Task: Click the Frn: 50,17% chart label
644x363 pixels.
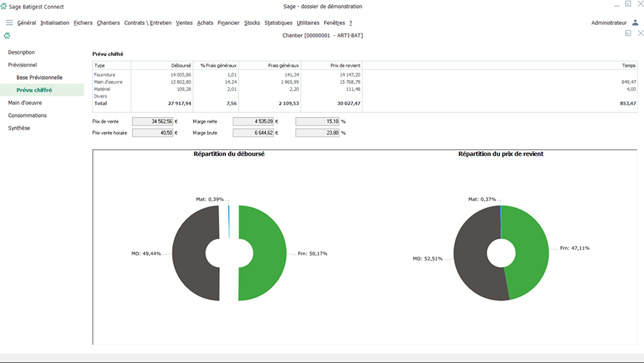Action: pyautogui.click(x=313, y=254)
